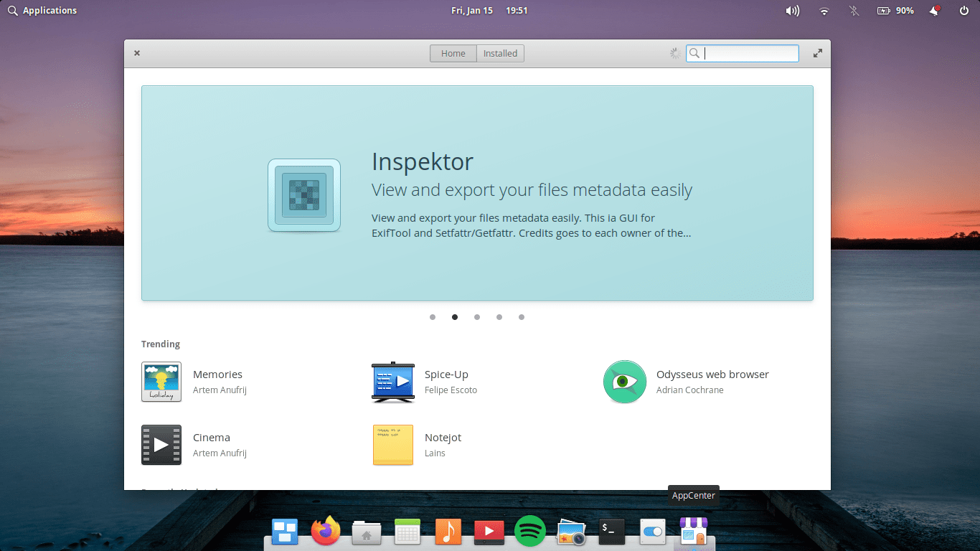Select the fifth banner carousel dot

coord(522,317)
